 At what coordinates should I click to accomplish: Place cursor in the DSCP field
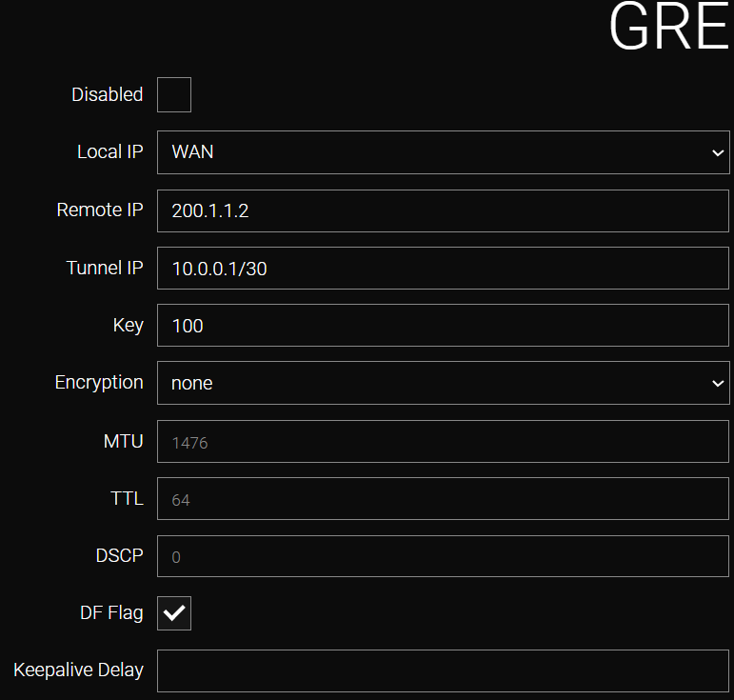[444, 556]
